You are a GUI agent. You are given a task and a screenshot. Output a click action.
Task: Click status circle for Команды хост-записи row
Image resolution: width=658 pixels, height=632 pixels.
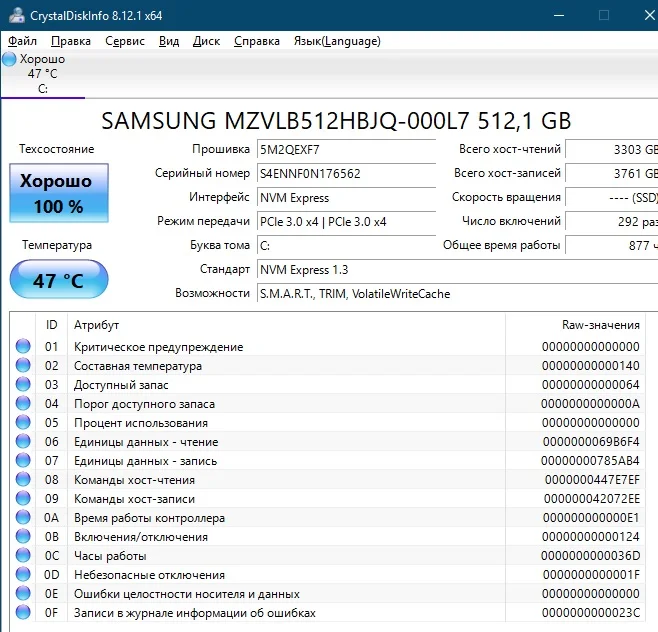(23, 498)
